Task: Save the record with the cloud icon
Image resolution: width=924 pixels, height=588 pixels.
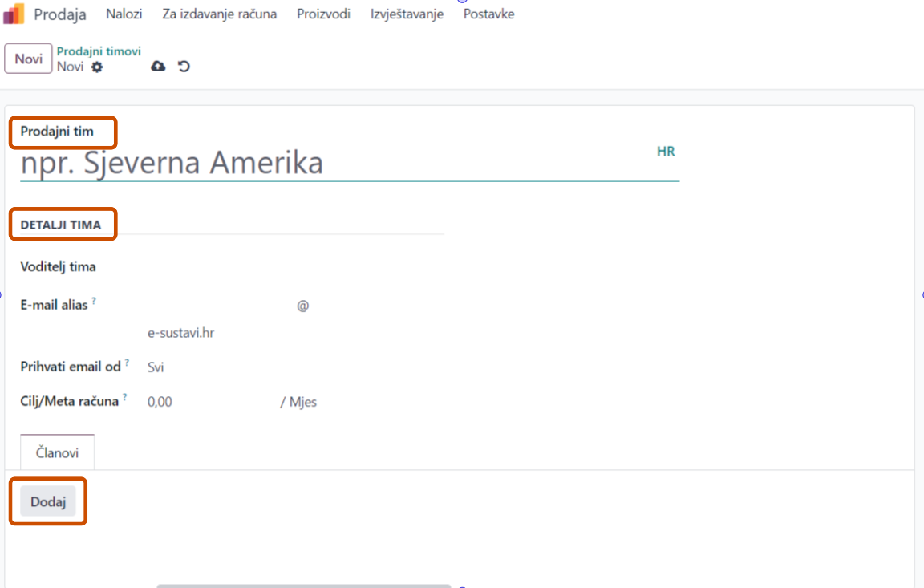Action: tap(158, 67)
